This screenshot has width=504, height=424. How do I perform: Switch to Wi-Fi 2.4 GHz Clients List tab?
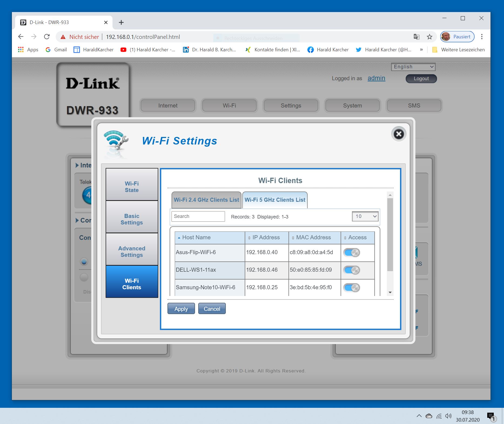pyautogui.click(x=206, y=200)
